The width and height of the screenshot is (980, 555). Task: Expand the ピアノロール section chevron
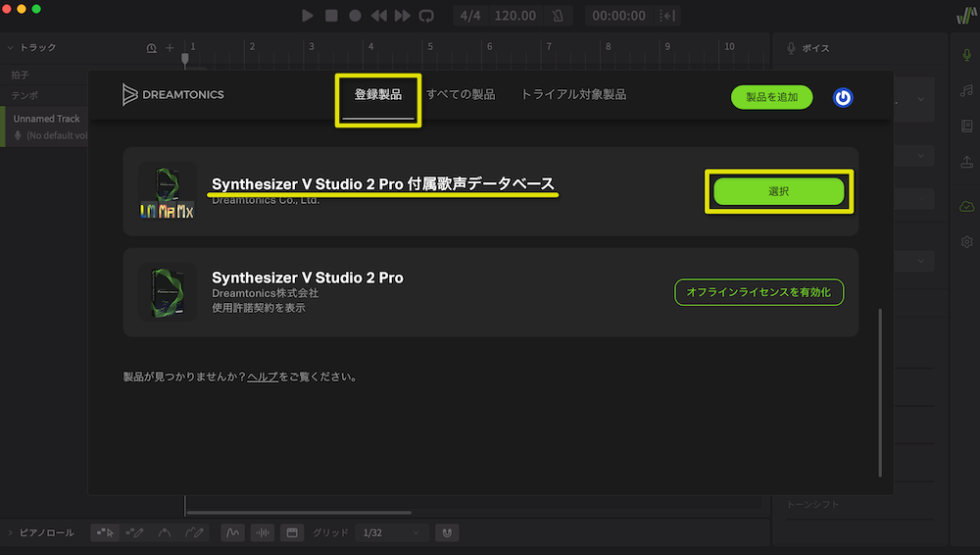10,533
